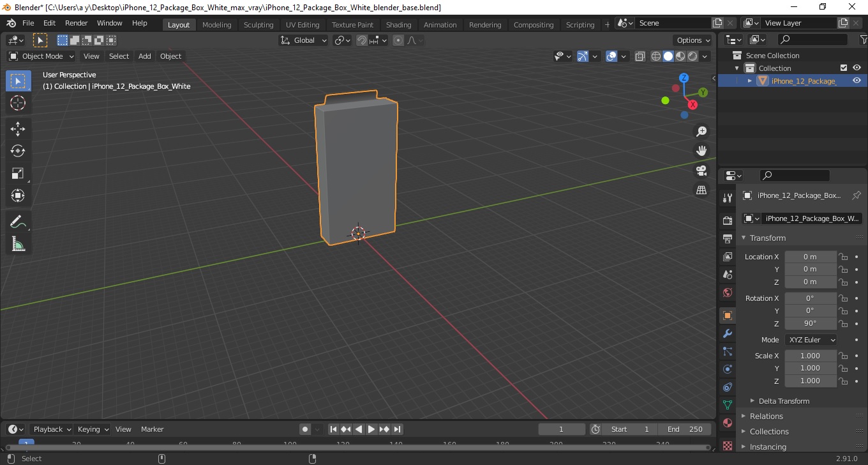Open Output Properties tab
Viewport: 868px width, 465px height.
tap(728, 239)
